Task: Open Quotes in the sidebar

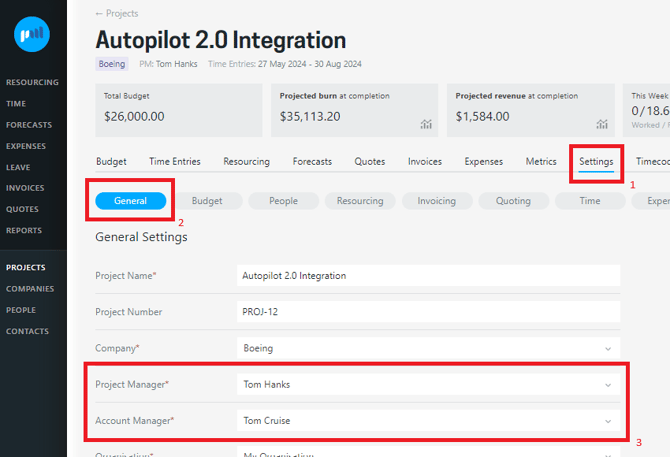Action: pyautogui.click(x=22, y=209)
